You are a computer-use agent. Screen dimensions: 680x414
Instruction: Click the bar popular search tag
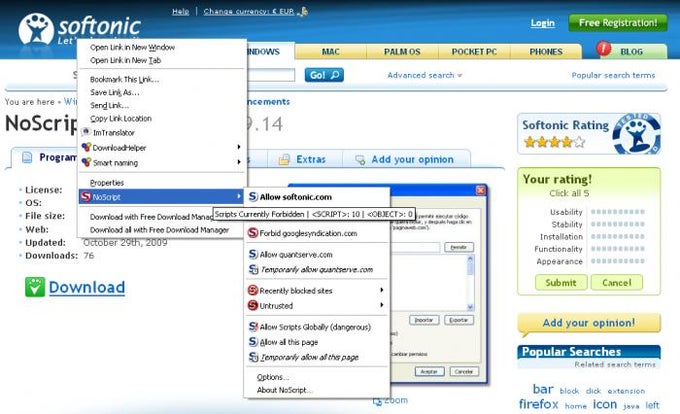pos(543,389)
